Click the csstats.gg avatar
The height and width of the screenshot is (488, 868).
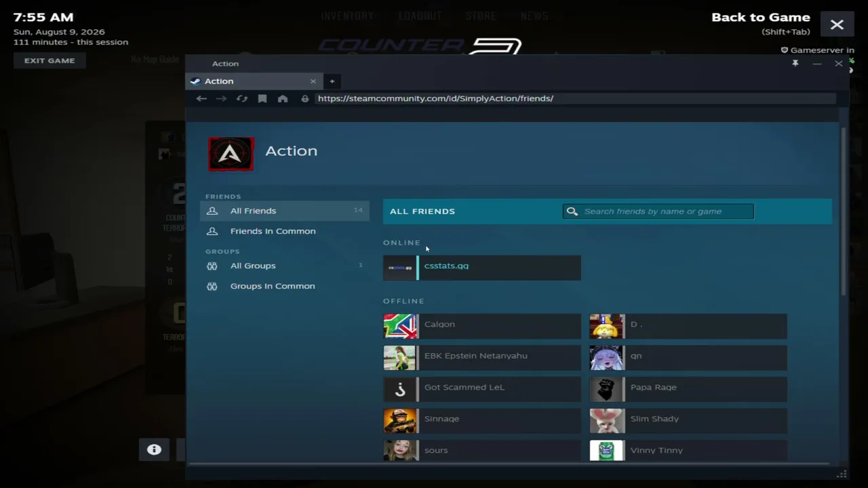[x=400, y=268]
